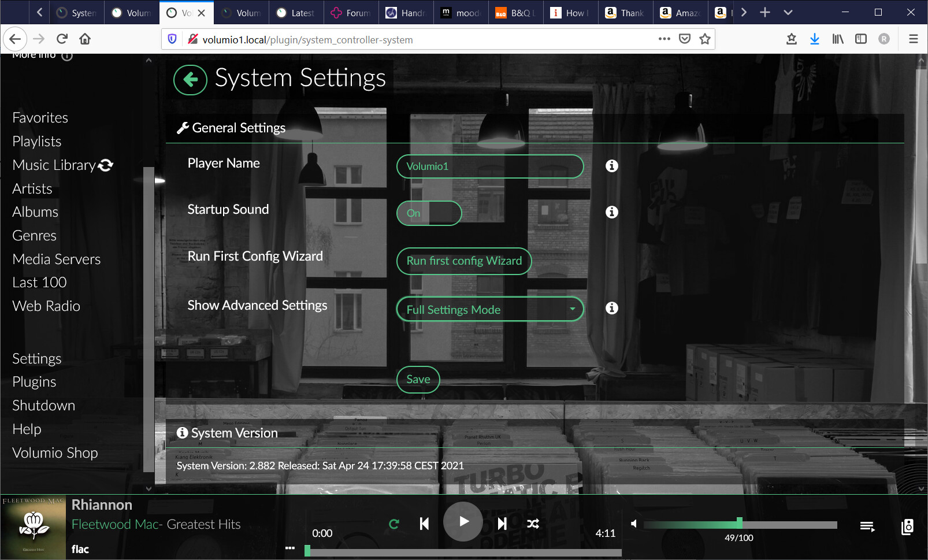Open Favorites in the sidebar
This screenshot has height=560, width=928.
click(40, 118)
